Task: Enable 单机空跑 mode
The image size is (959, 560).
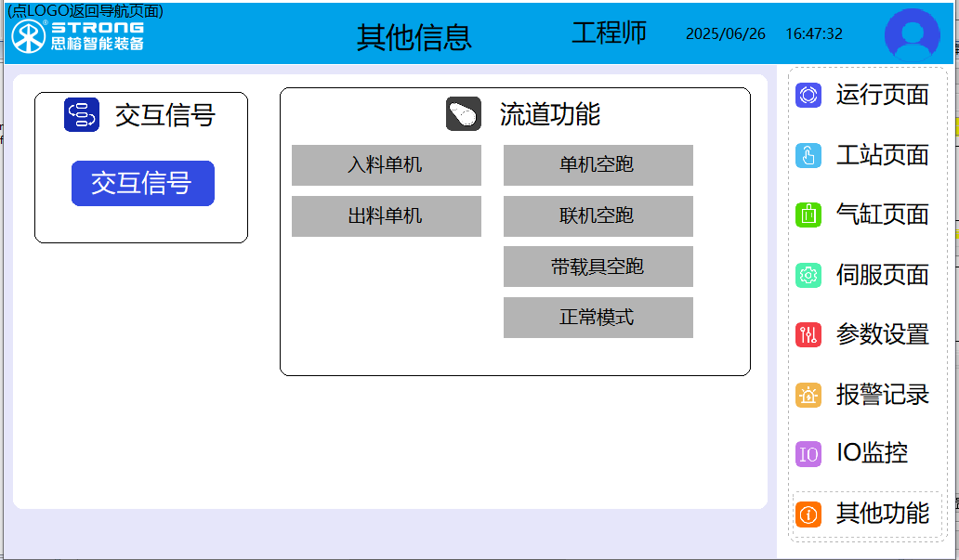Action: click(x=598, y=165)
